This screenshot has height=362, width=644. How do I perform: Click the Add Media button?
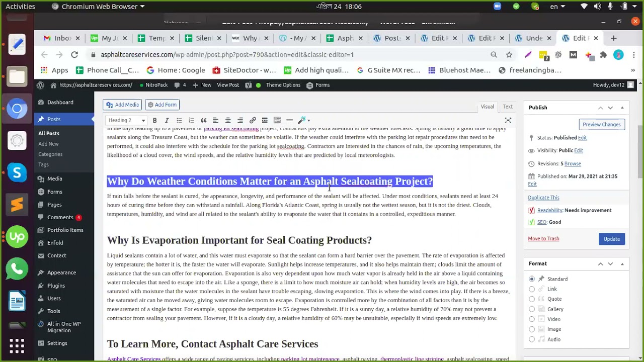point(122,105)
